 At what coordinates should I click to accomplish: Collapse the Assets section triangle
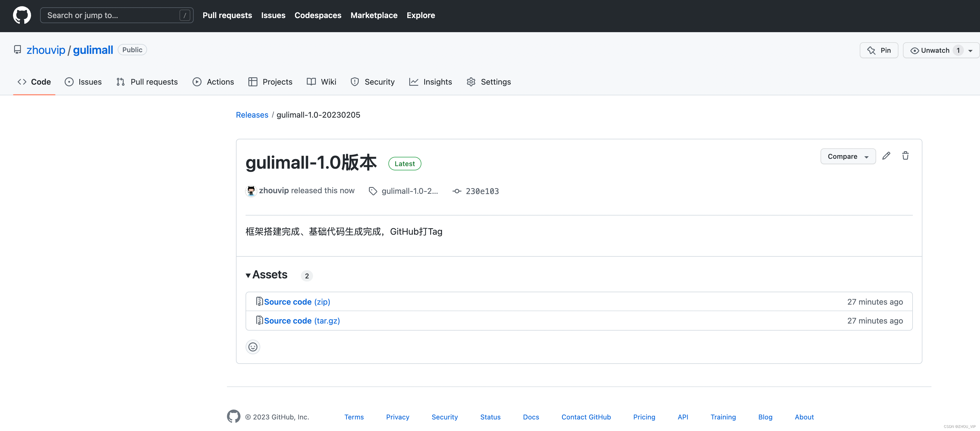click(248, 275)
